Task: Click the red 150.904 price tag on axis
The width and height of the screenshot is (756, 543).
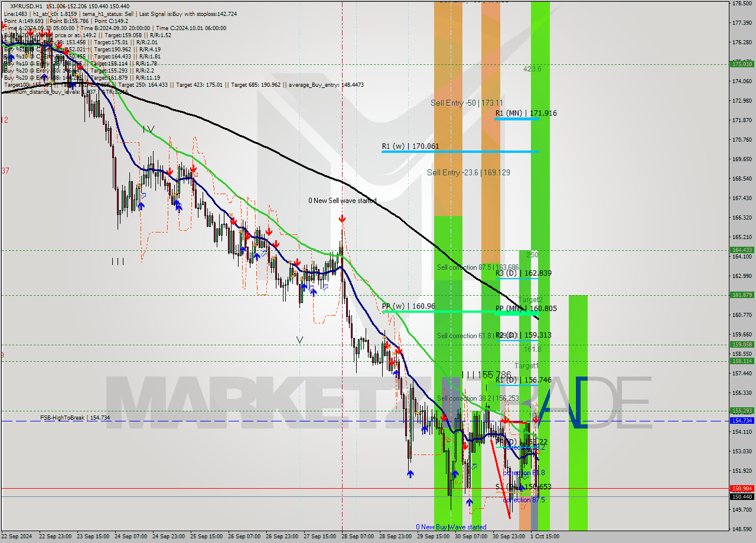Action: coord(742,488)
